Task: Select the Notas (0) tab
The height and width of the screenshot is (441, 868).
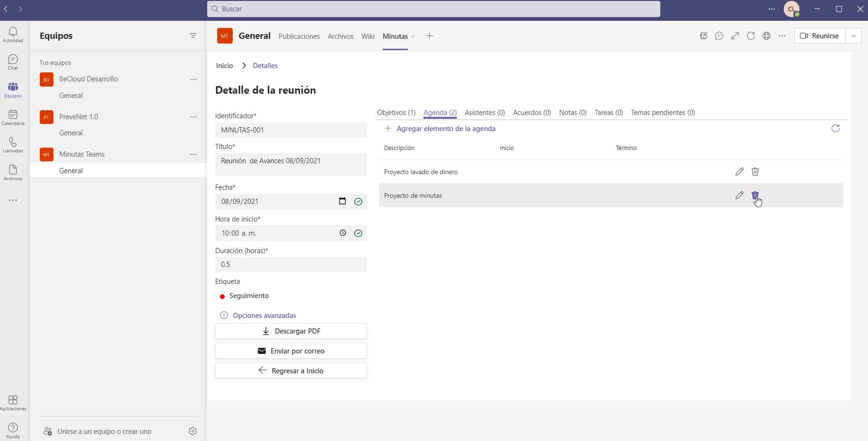Action: (573, 113)
